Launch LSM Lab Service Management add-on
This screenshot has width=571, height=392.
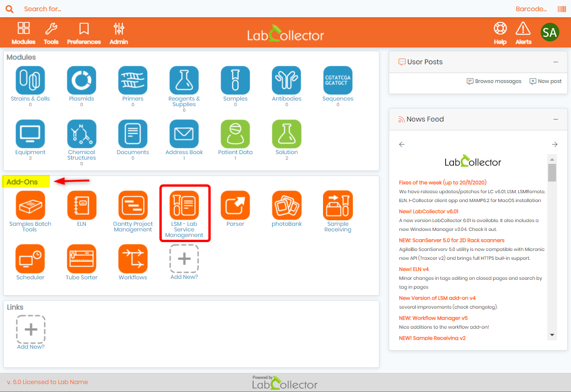(x=184, y=205)
